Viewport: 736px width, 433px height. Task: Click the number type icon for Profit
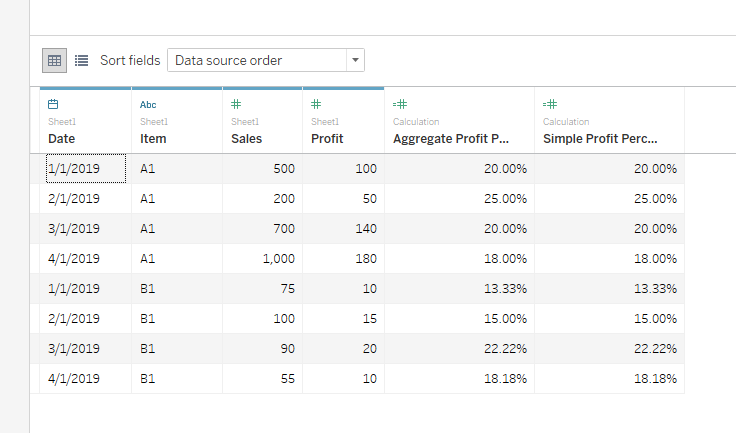coord(316,104)
